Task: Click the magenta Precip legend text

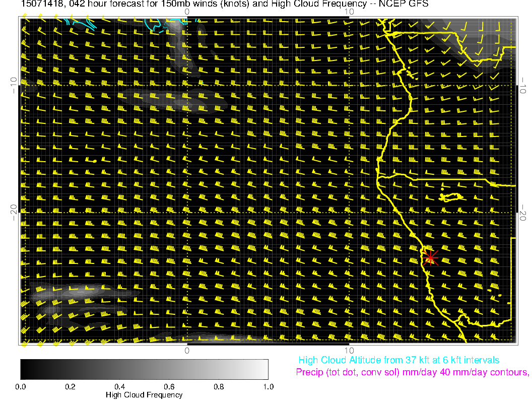Action: tap(412, 372)
